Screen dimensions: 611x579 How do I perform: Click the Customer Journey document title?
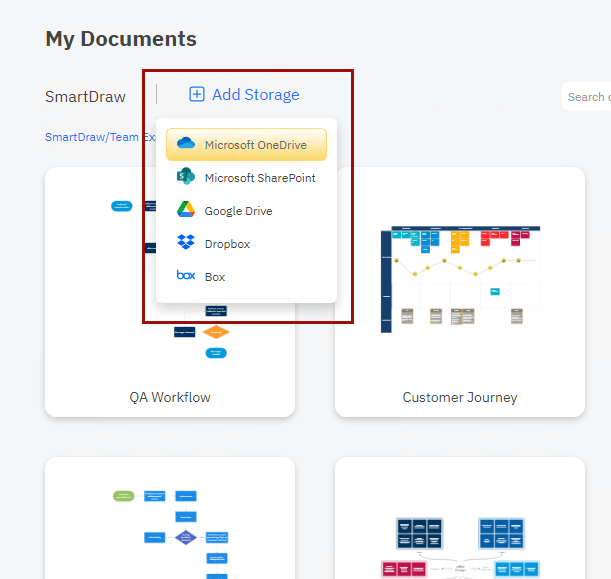point(460,397)
